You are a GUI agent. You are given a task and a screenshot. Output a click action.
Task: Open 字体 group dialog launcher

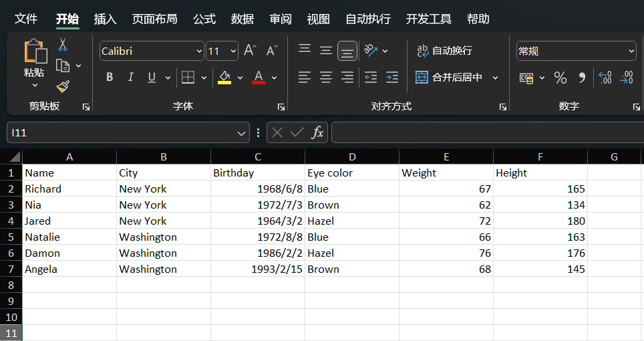pos(281,107)
